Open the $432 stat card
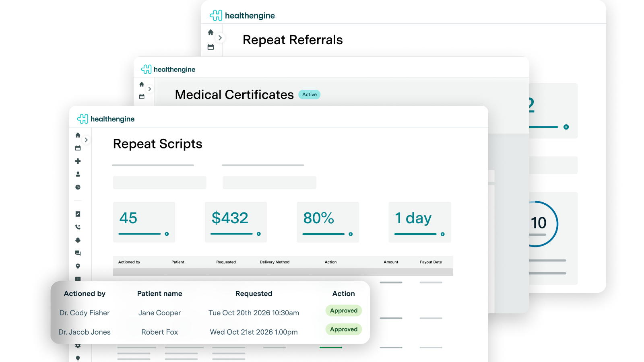Screen dimensions: 644x362 [236, 222]
